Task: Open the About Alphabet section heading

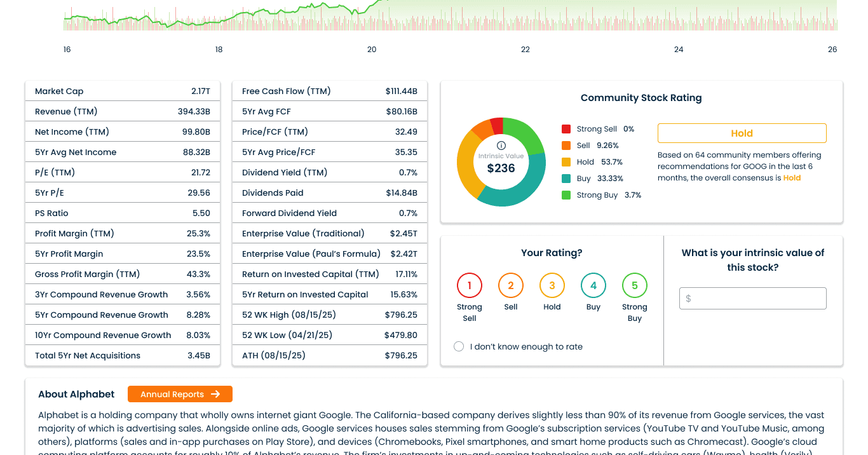Action: pos(76,394)
